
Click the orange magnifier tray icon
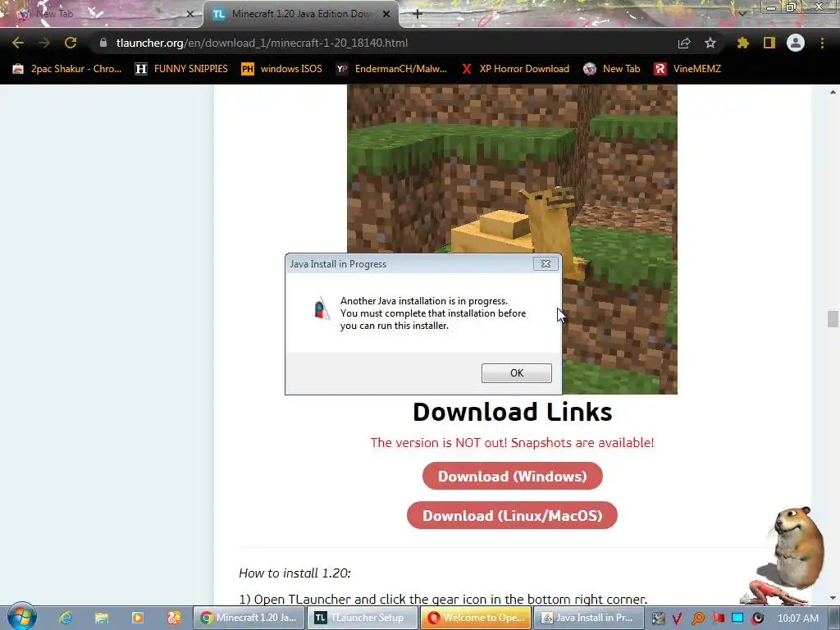pyautogui.click(x=698, y=619)
